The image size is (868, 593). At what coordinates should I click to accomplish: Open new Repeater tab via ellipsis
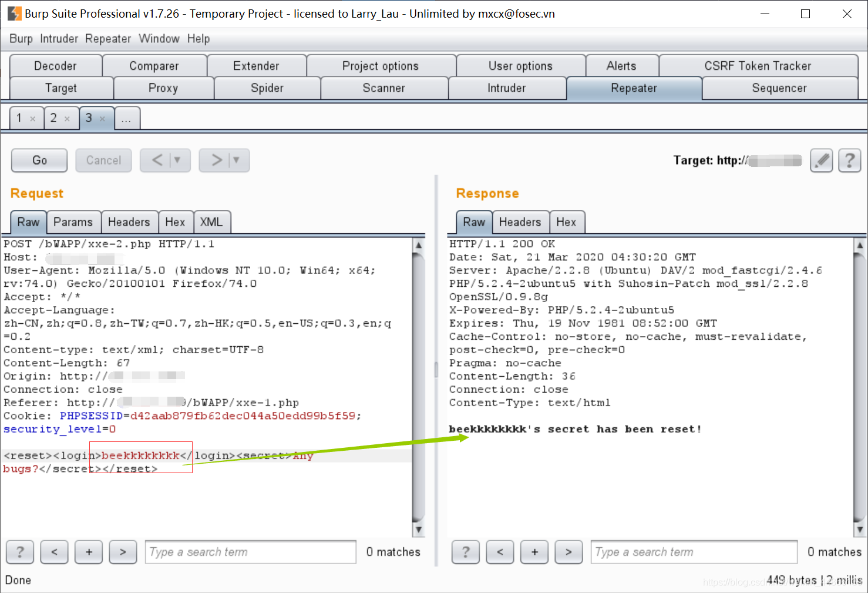tap(127, 118)
